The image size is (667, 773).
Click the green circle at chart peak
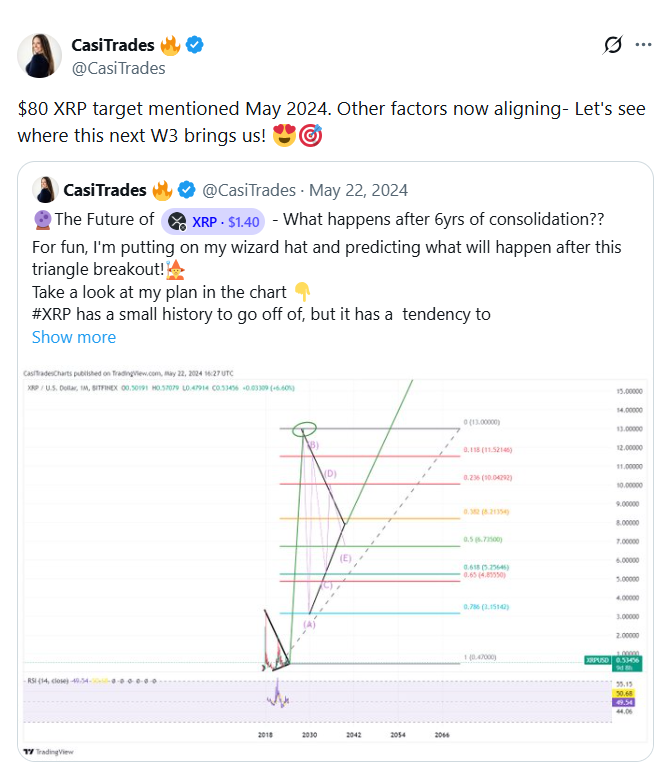tap(304, 430)
